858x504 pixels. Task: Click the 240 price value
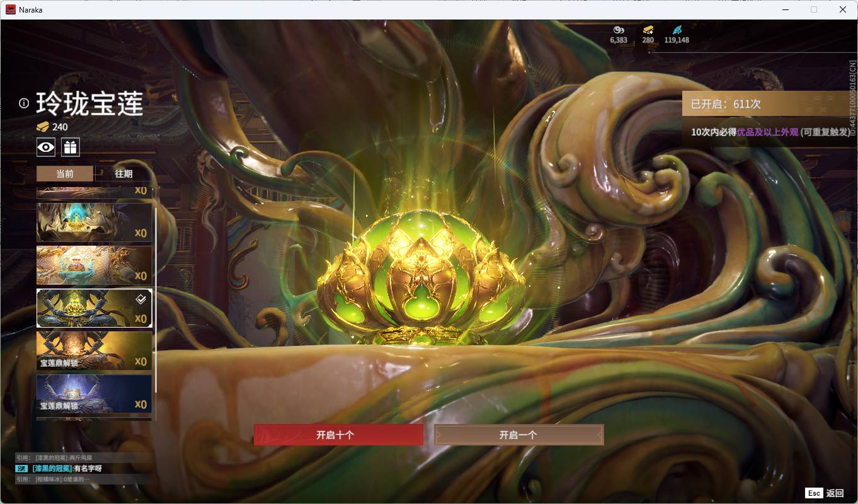point(60,127)
